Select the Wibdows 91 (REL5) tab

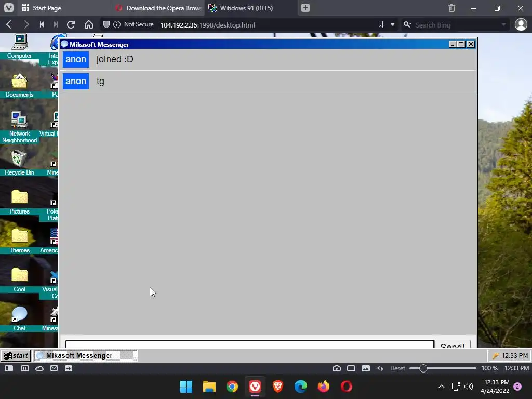(x=250, y=8)
